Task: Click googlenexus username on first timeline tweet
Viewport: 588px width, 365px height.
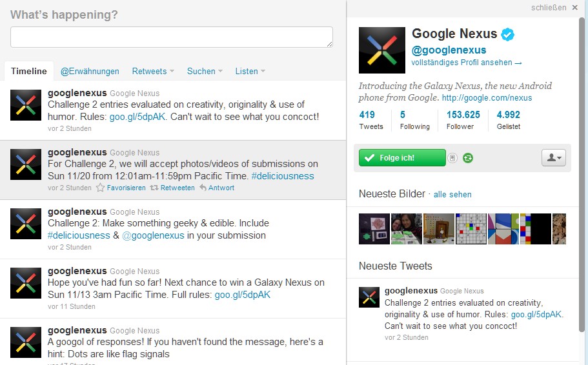Action: point(77,93)
